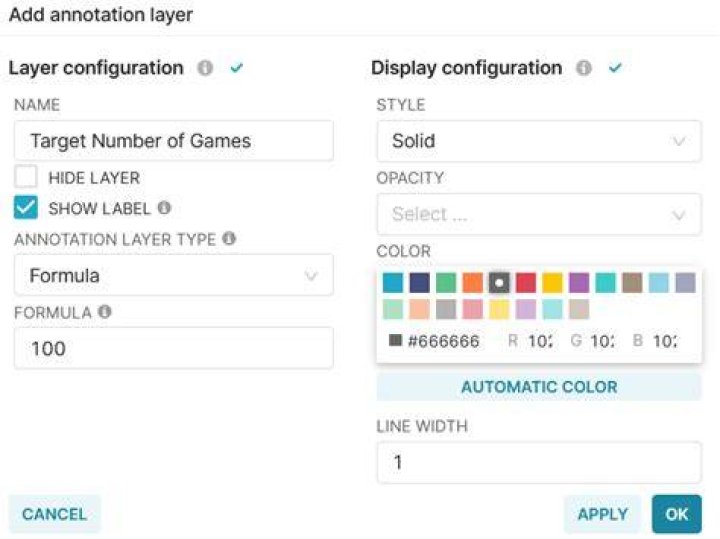Pick the beige-gray swatch ending second row

point(579,309)
